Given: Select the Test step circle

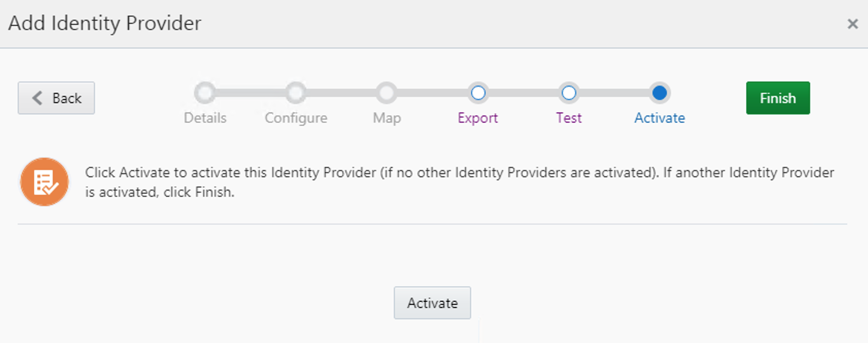Looking at the screenshot, I should tap(569, 93).
